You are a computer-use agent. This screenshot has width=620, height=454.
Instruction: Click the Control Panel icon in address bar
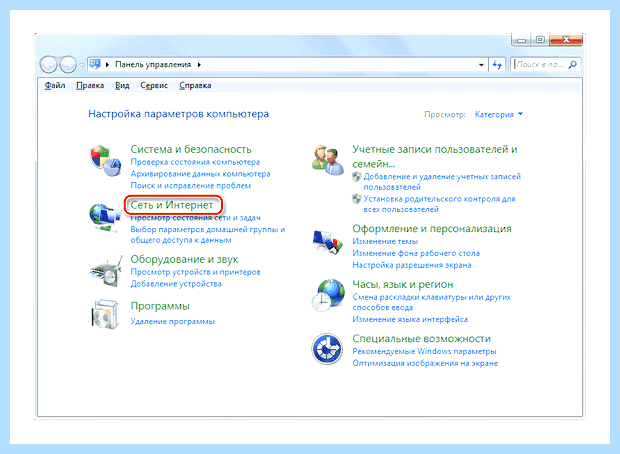[95, 64]
